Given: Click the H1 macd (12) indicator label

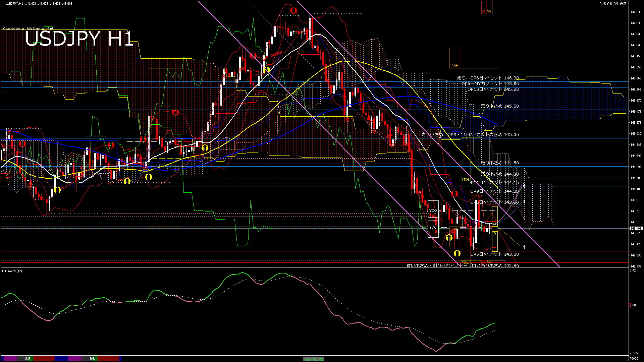Looking at the screenshot, I should click(x=12, y=271).
